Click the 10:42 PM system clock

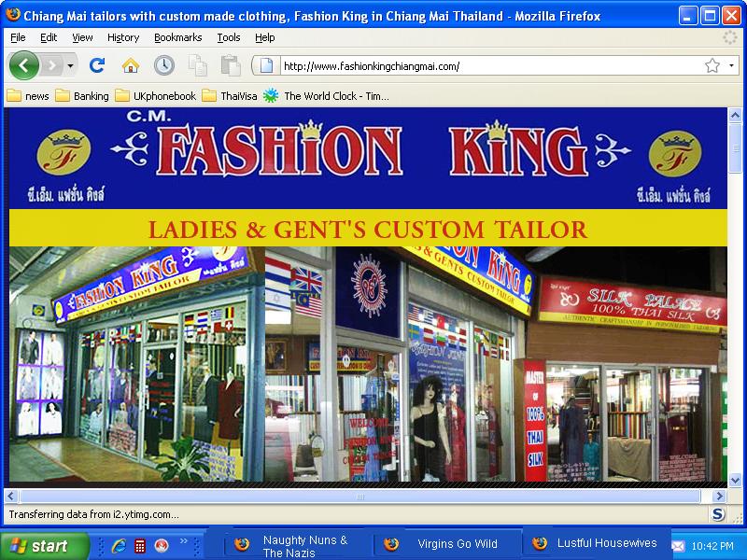click(712, 546)
